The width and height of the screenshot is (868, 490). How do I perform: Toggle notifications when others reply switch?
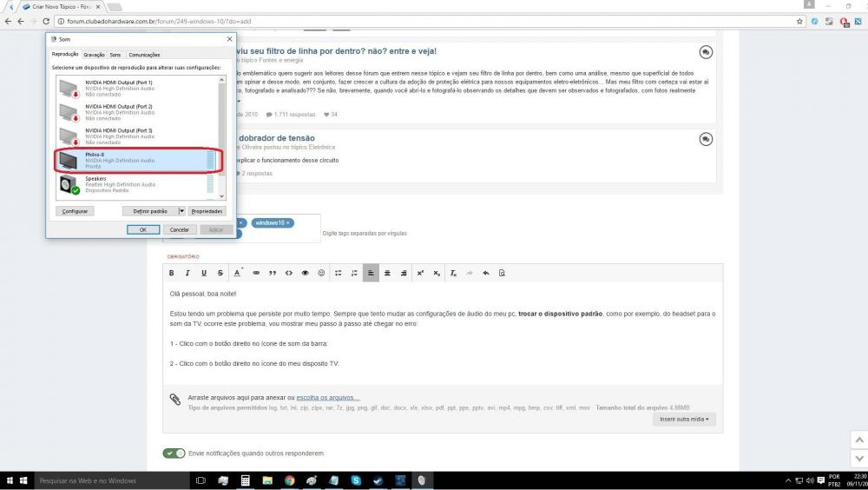(174, 454)
